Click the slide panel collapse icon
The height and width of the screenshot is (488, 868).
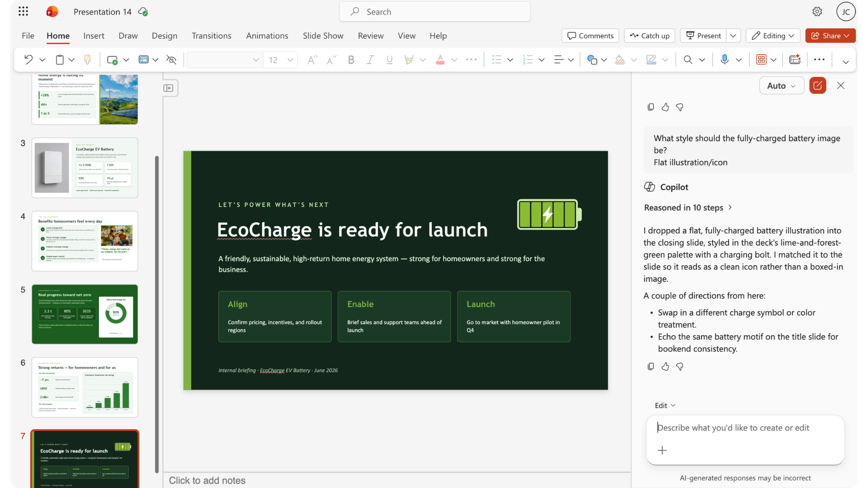(x=169, y=88)
